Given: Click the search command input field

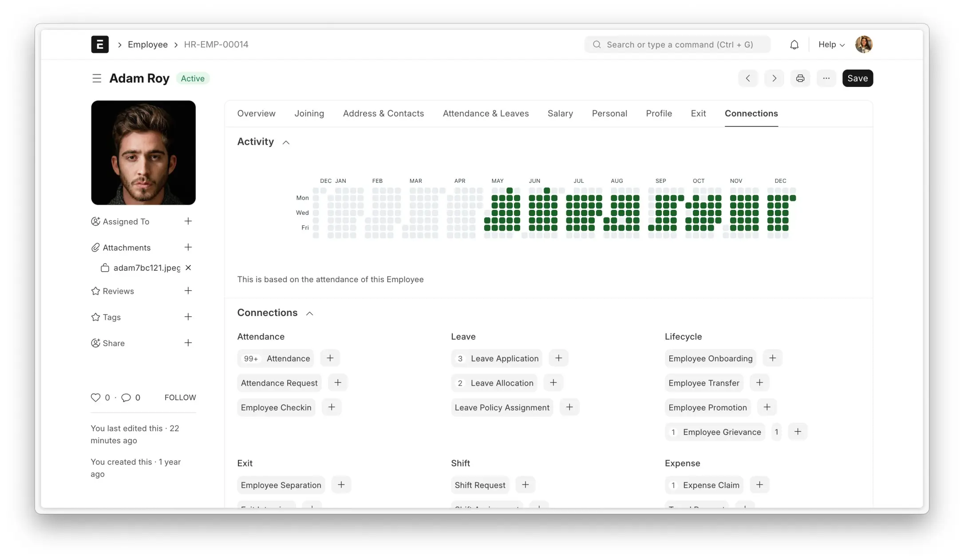Looking at the screenshot, I should [679, 45].
